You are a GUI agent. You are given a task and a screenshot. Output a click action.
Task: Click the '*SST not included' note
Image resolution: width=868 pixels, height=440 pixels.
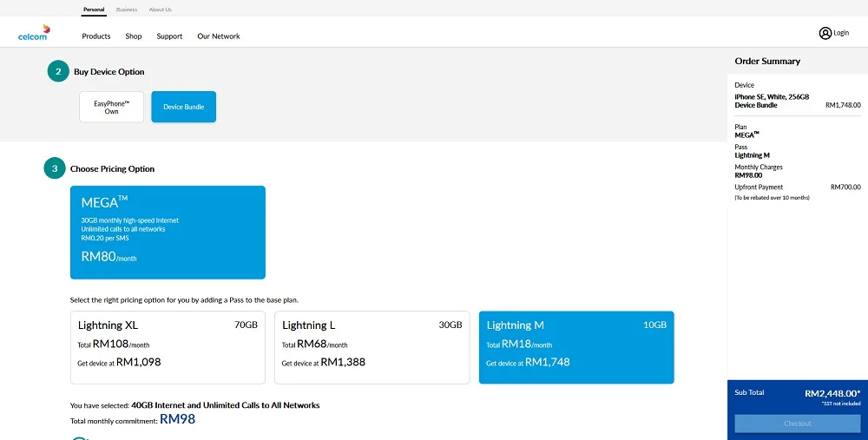tap(841, 404)
